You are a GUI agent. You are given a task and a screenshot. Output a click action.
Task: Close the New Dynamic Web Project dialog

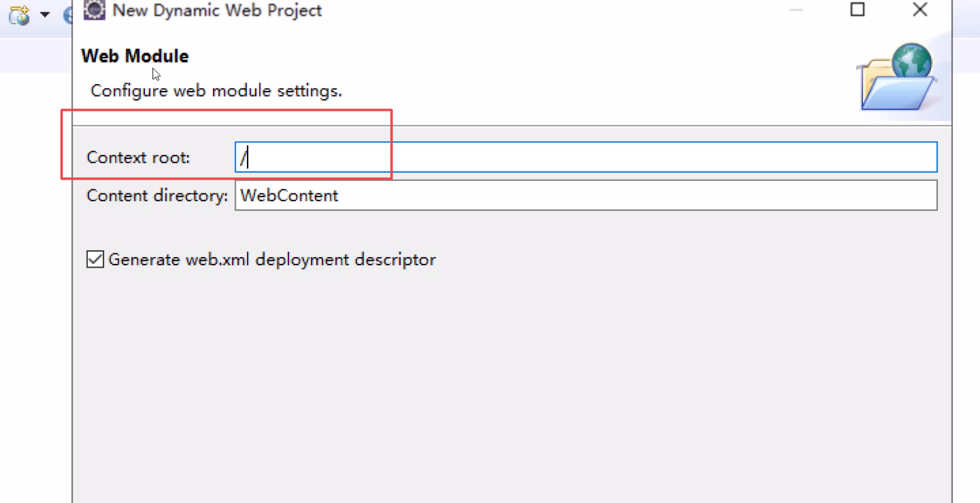coord(919,10)
